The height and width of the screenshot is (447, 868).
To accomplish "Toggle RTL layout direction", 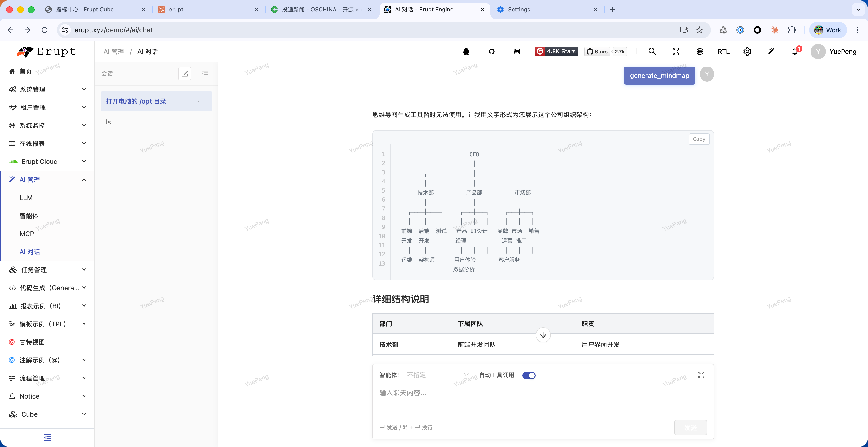I will (723, 51).
